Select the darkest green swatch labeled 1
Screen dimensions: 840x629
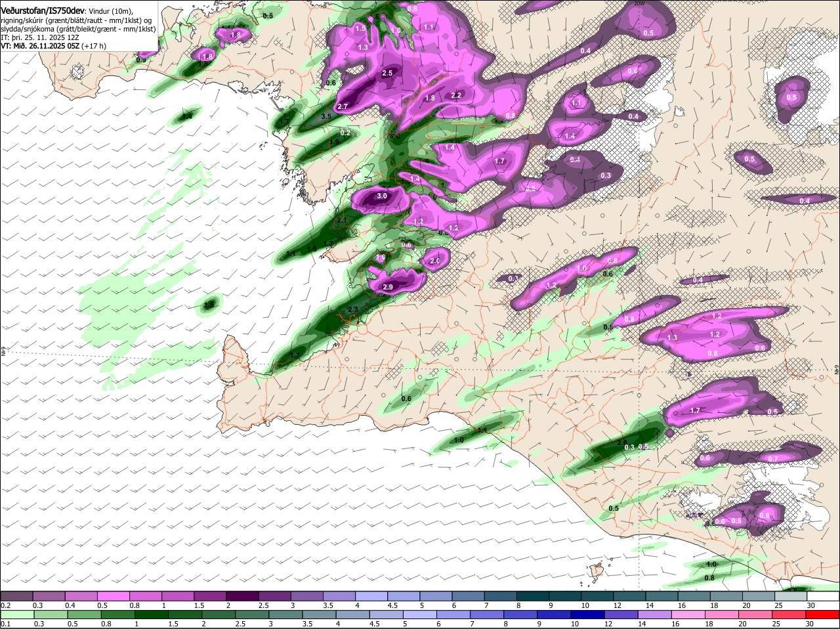tap(151, 615)
